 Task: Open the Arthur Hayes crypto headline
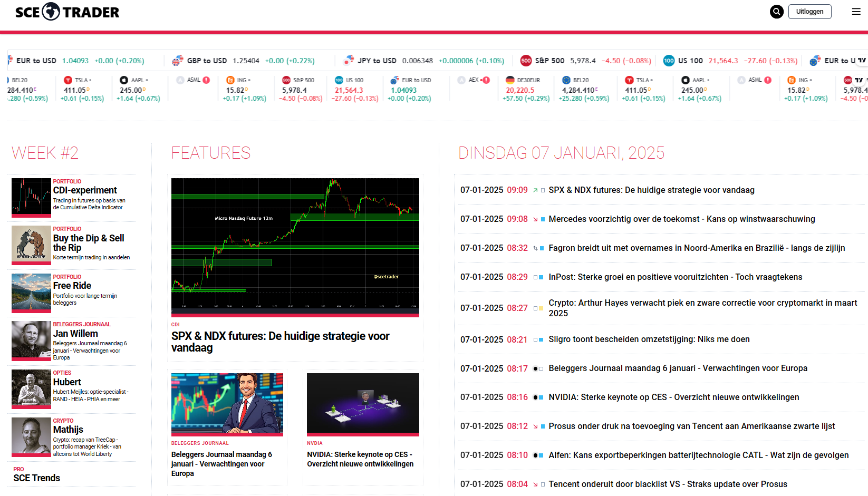[703, 308]
